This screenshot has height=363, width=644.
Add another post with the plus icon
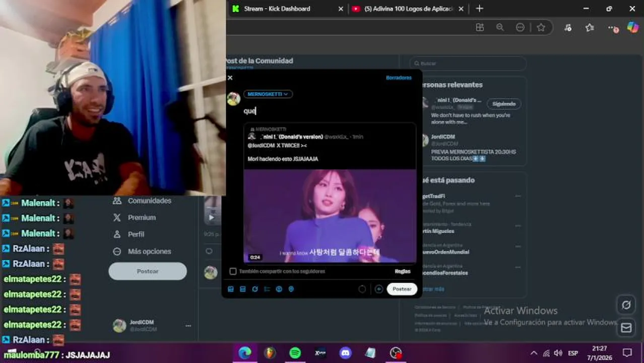tap(379, 289)
